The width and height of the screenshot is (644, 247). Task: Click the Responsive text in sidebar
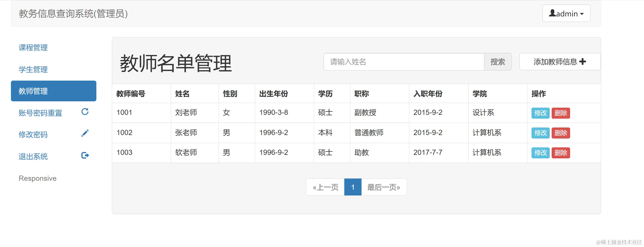38,178
